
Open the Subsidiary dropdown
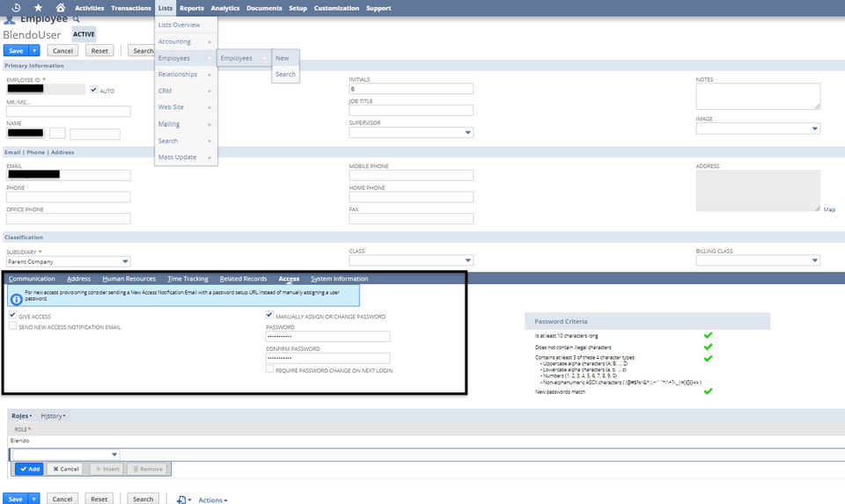(125, 261)
